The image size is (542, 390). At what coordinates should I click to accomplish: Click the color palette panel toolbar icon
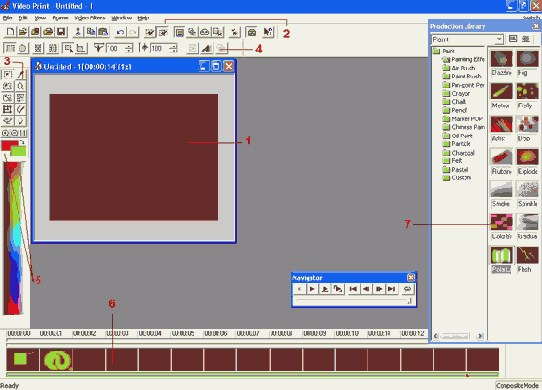(x=179, y=32)
